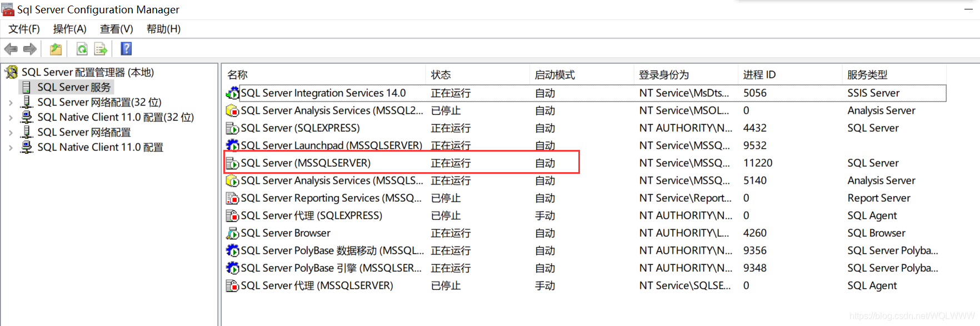Click the SQL Server 代理 (SQLEXPRESS) icon

point(232,215)
